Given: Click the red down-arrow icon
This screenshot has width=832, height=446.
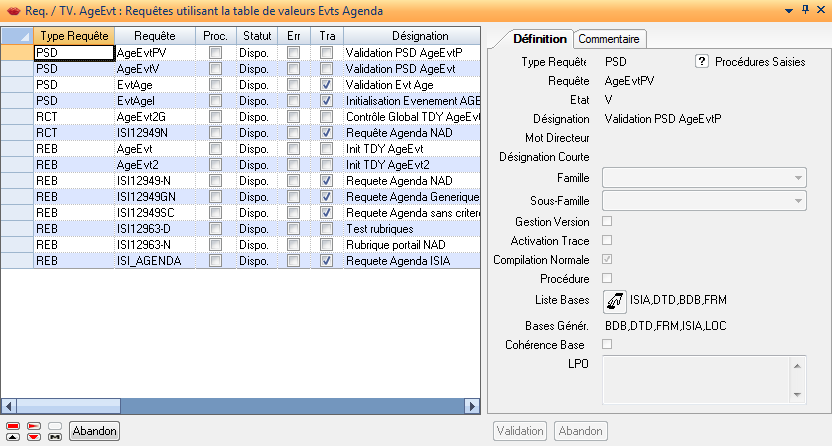Looking at the screenshot, I should coord(34,436).
